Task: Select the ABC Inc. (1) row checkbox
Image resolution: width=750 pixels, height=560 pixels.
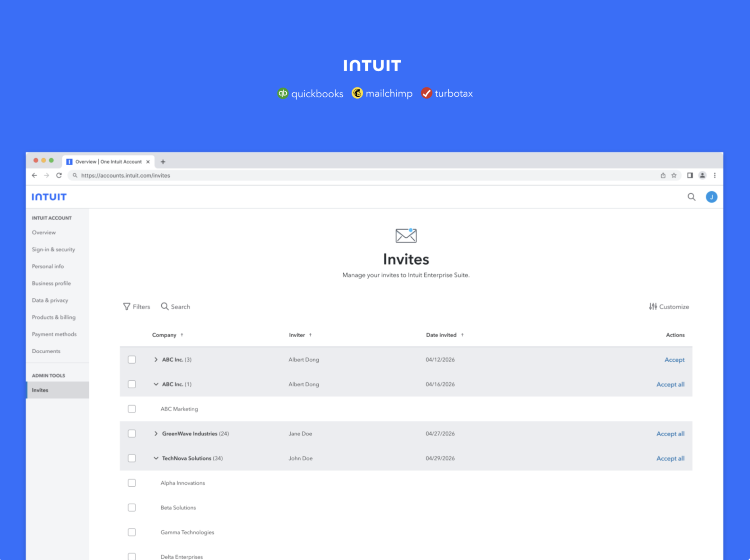Action: [x=132, y=384]
